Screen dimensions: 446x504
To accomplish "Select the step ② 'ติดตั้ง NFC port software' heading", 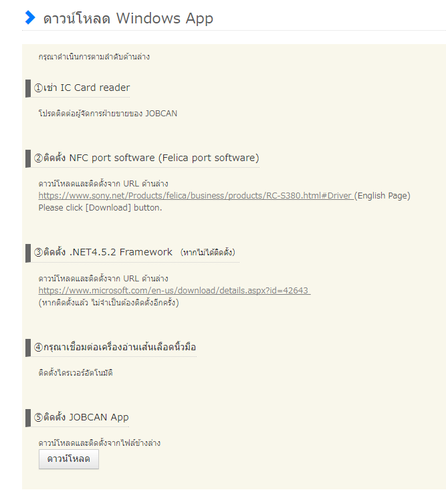I will pos(146,158).
